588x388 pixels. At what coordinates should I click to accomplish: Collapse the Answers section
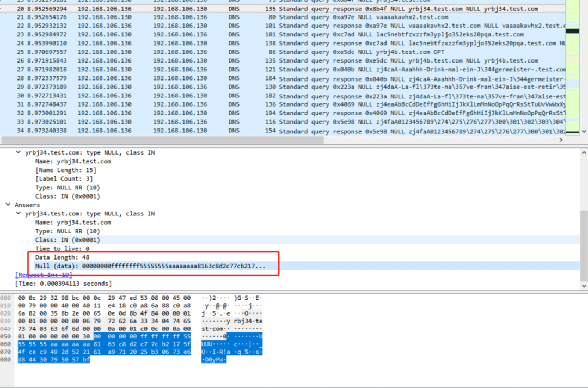coord(8,205)
